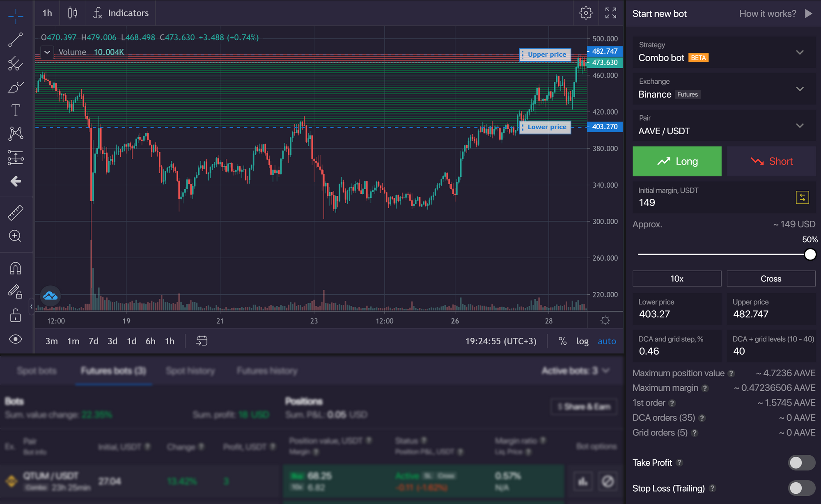Toggle drawings visibility eye icon
Screen dimensions: 821x504
(x=16, y=339)
